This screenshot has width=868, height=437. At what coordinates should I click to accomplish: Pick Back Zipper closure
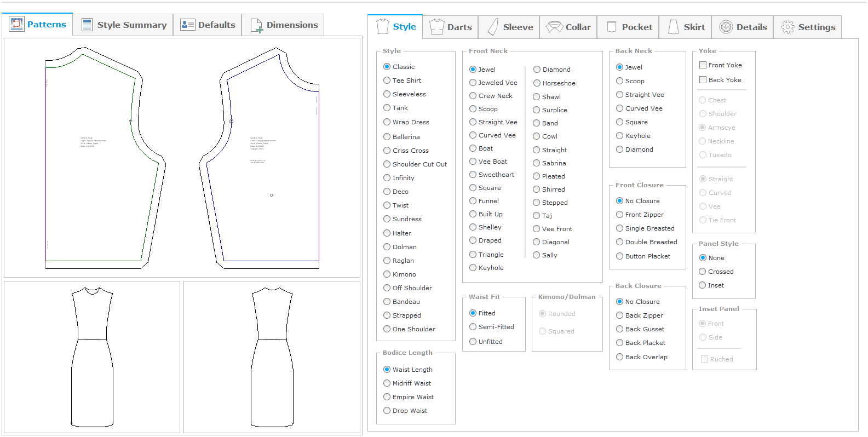619,315
